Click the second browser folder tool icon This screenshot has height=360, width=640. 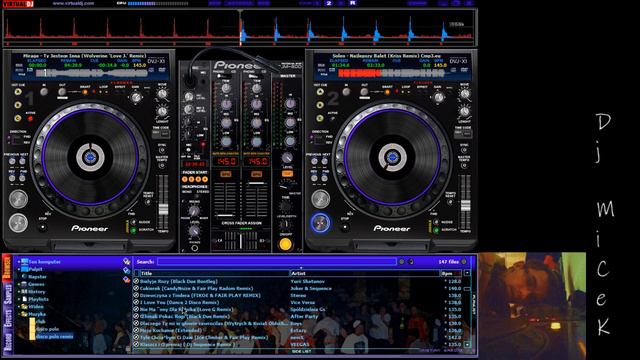[x=127, y=270]
